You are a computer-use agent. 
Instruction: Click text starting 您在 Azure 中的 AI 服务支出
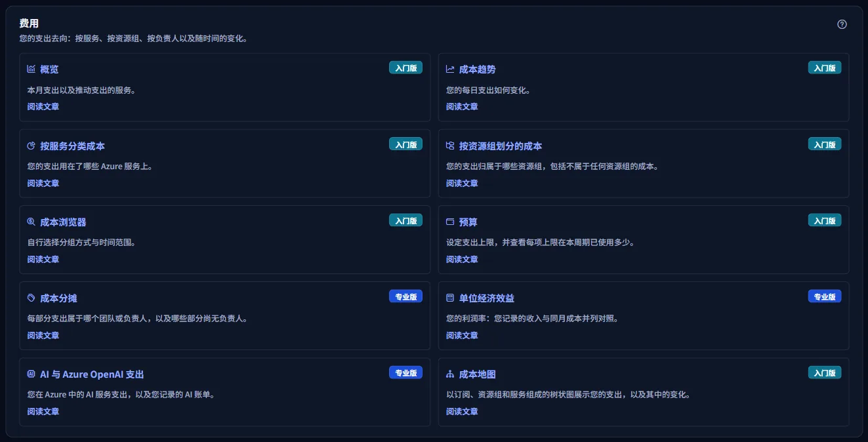121,395
